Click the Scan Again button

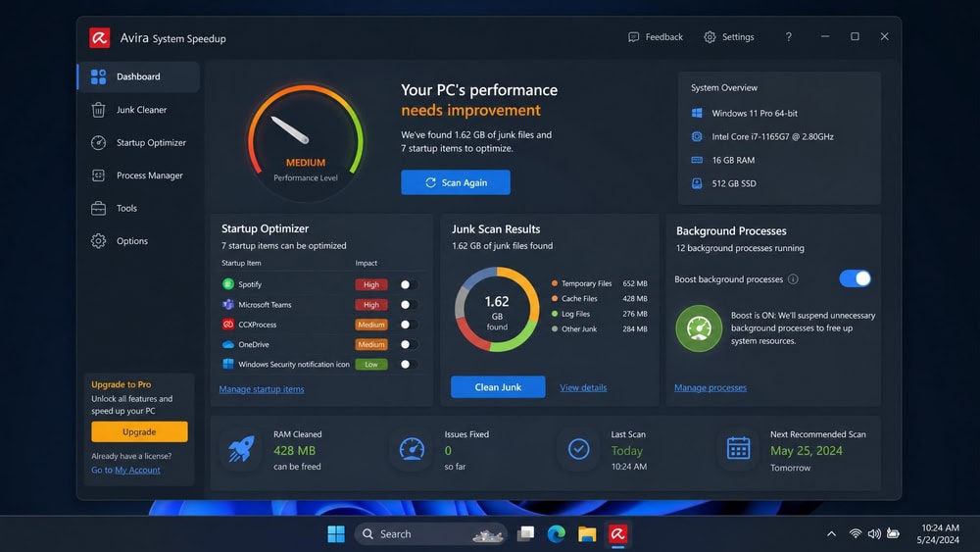pyautogui.click(x=456, y=182)
